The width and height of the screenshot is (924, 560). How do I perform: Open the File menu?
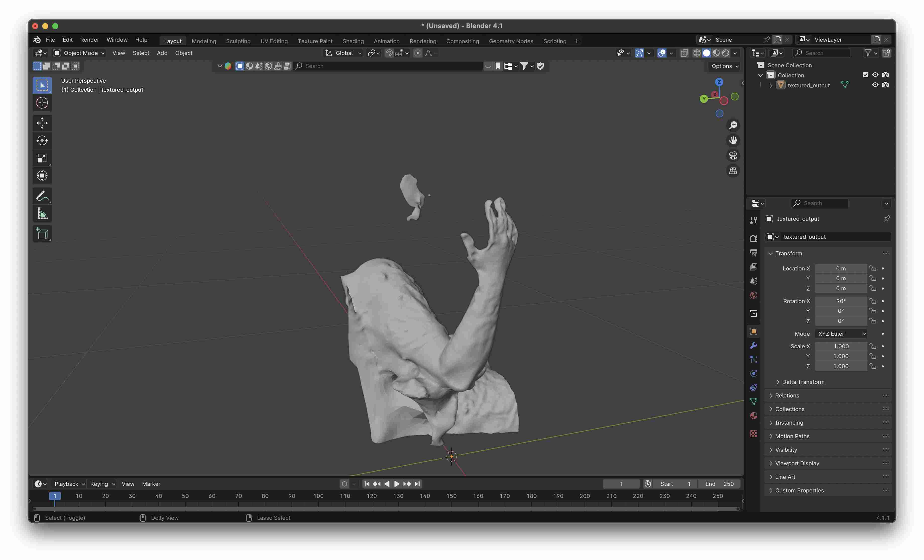click(x=50, y=40)
